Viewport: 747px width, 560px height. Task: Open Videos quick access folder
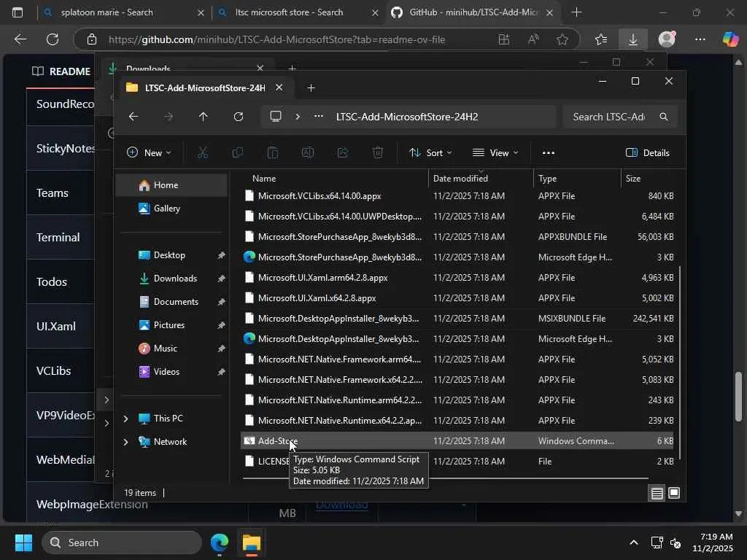click(x=172, y=372)
